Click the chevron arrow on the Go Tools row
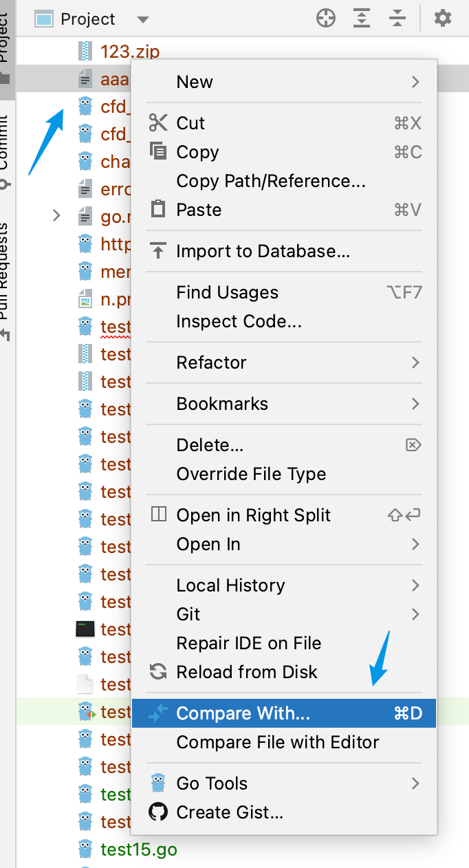The image size is (469, 868). click(x=415, y=783)
